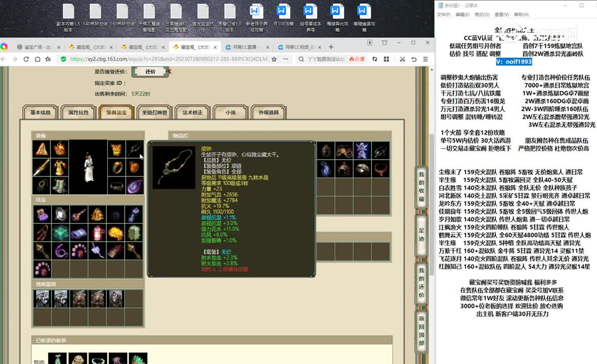Select the necklace slot in the equipment panel
597x364 pixels.
click(x=135, y=150)
